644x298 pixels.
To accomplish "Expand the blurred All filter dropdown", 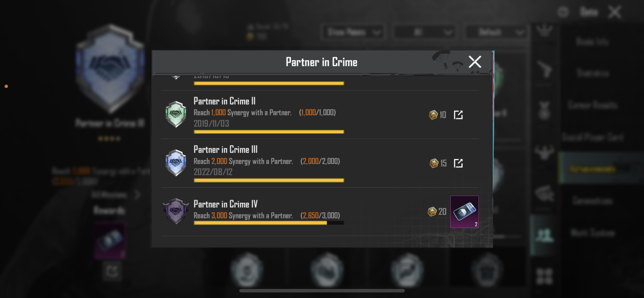I will (424, 32).
